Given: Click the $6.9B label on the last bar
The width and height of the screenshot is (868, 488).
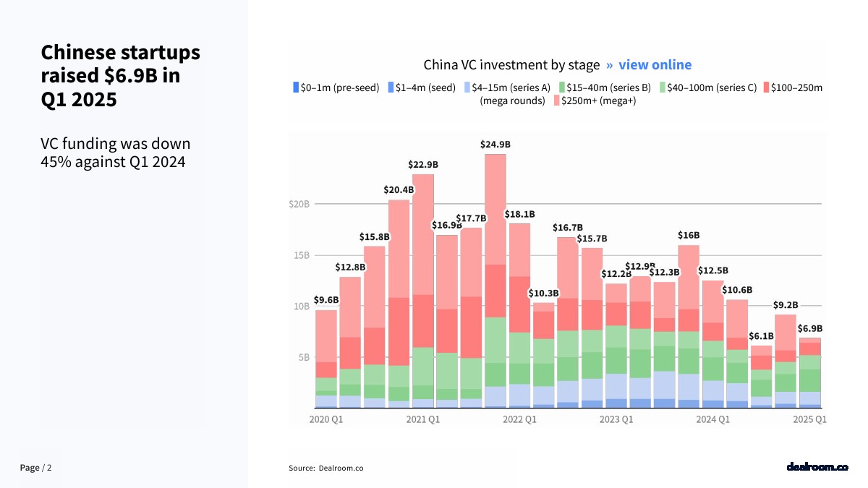Looking at the screenshot, I should click(809, 328).
